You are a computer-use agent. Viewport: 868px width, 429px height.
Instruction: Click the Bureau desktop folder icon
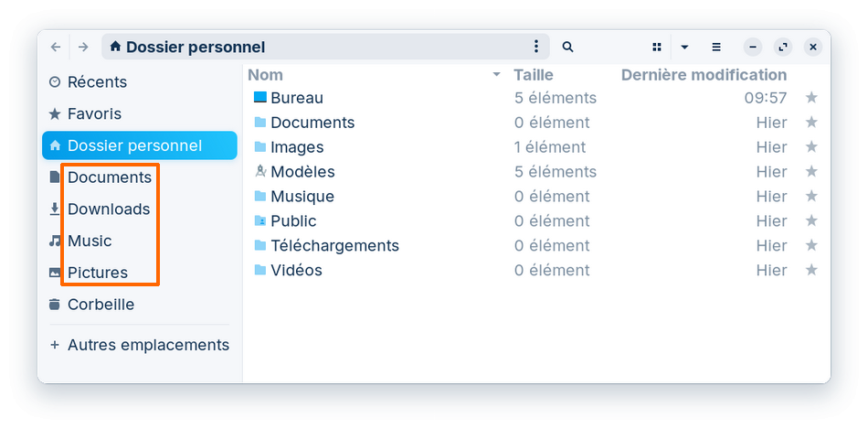259,98
